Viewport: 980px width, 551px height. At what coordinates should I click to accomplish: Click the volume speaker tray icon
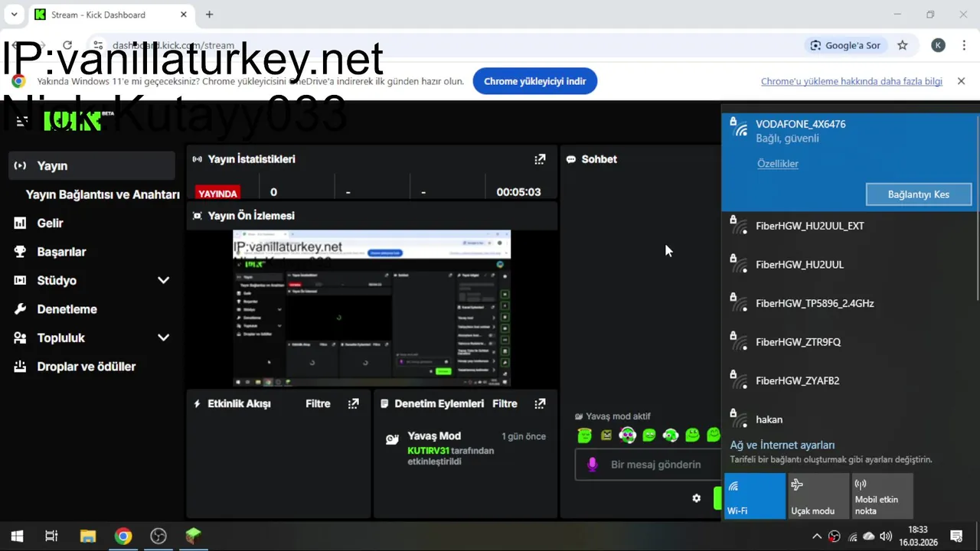[886, 536]
